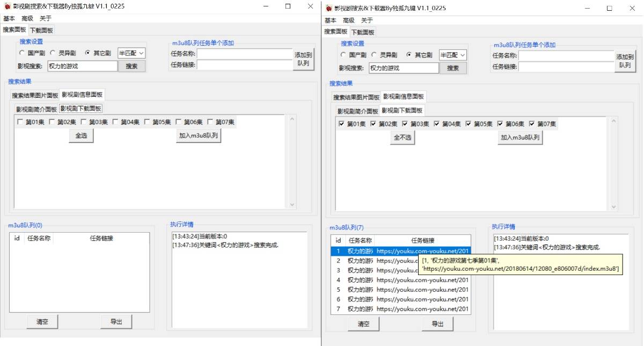The height and width of the screenshot is (346, 644).
Task: Focus the 任务名称 input in the left window
Action: pyautogui.click(x=245, y=54)
